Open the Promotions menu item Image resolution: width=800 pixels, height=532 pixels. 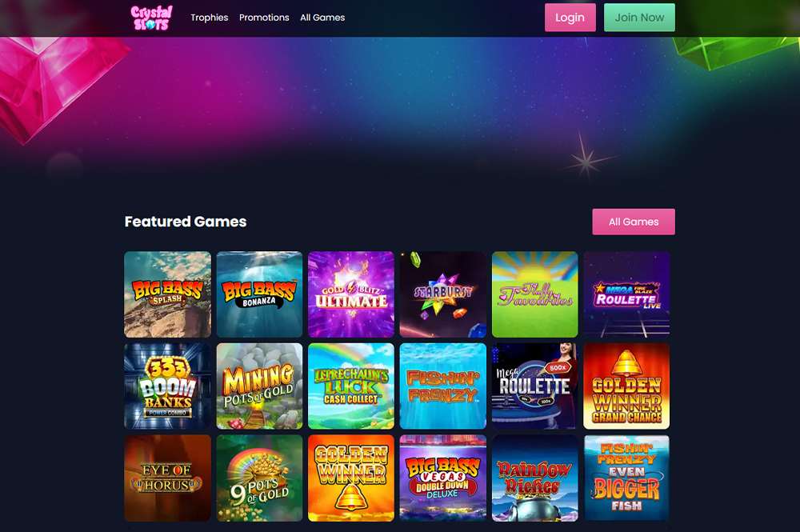tap(264, 18)
